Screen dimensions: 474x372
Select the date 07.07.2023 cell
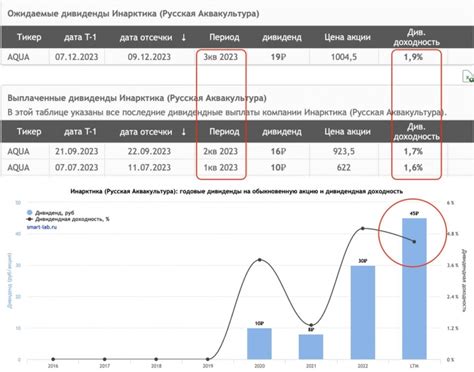point(77,167)
